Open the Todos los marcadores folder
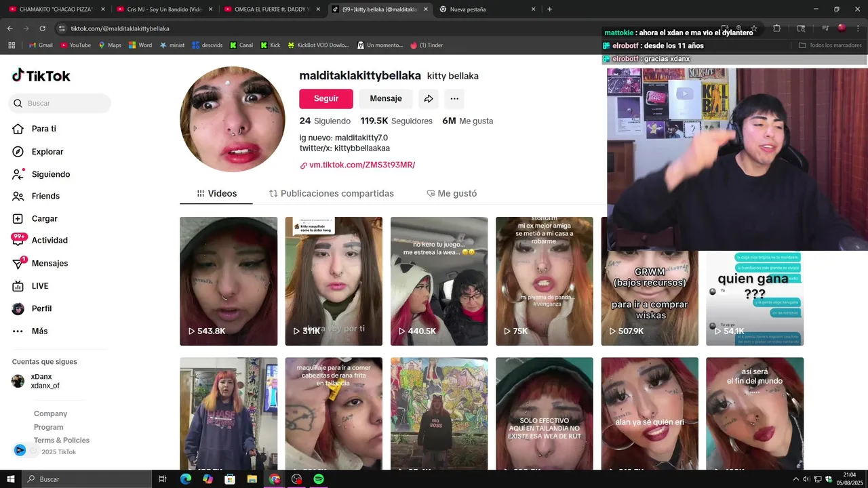 tap(831, 45)
